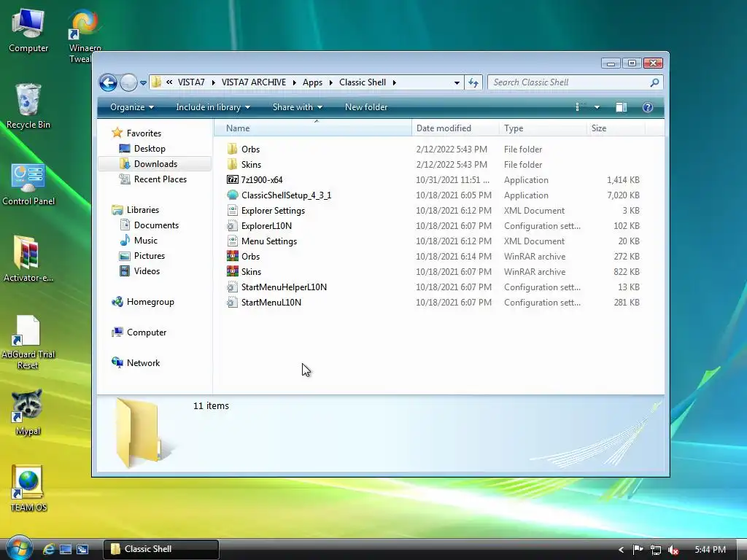Select the Control Panel desktop icon
This screenshot has height=560, width=747.
[x=28, y=184]
